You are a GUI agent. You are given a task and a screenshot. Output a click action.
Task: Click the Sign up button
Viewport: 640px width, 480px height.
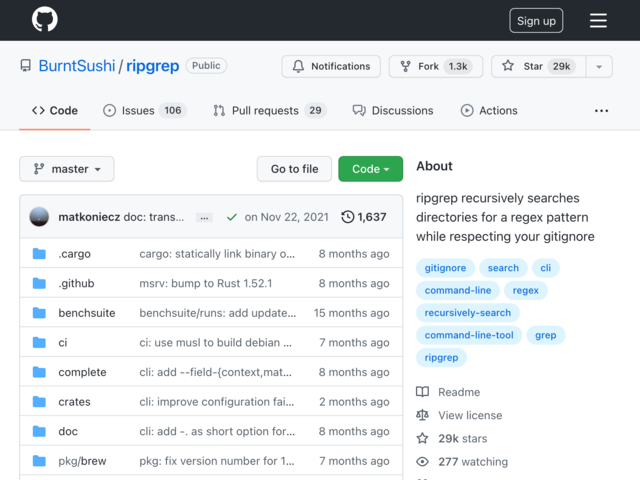tap(536, 20)
